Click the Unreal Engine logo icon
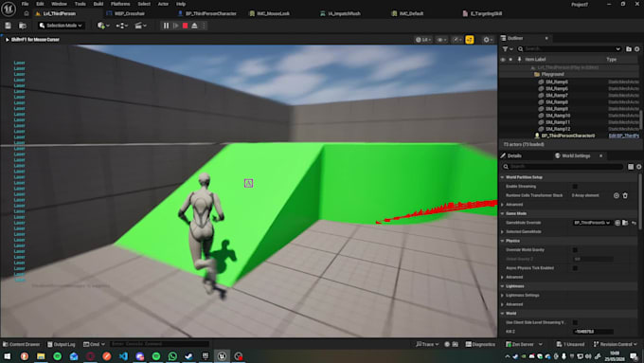Image resolution: width=644 pixels, height=363 pixels. [9, 9]
